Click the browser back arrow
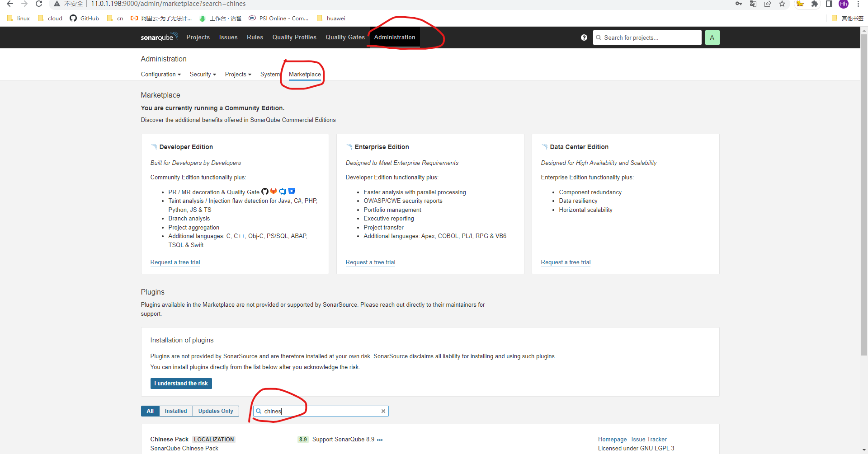The width and height of the screenshot is (868, 454). (x=10, y=4)
